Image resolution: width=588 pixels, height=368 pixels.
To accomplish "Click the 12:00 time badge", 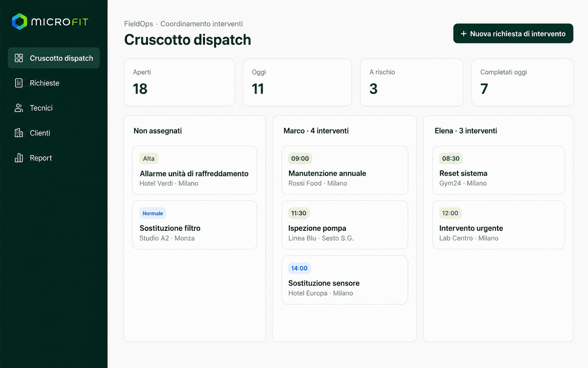I will pos(450,213).
